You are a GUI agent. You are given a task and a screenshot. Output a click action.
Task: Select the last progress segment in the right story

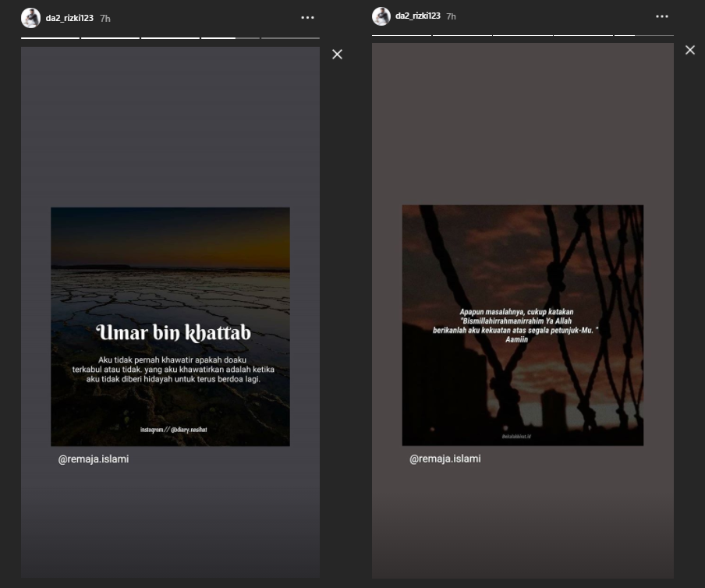(x=644, y=35)
